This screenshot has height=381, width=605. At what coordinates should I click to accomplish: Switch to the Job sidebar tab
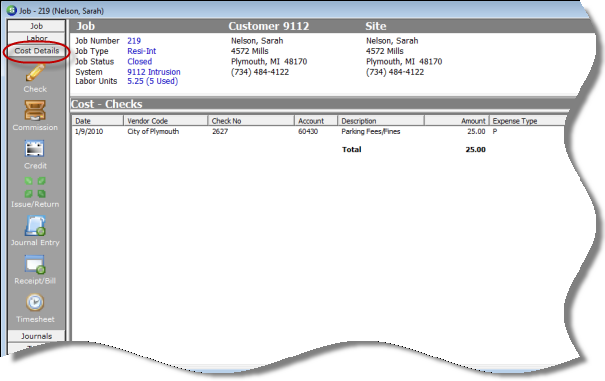pyautogui.click(x=36, y=26)
